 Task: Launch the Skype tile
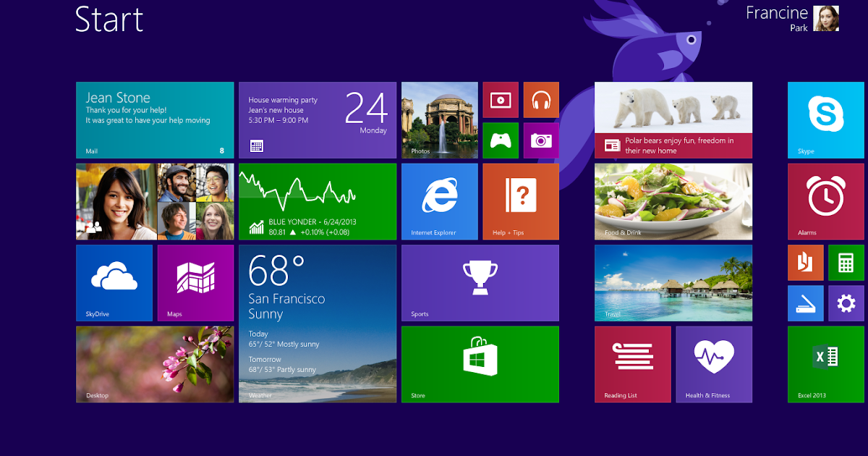pos(826,120)
